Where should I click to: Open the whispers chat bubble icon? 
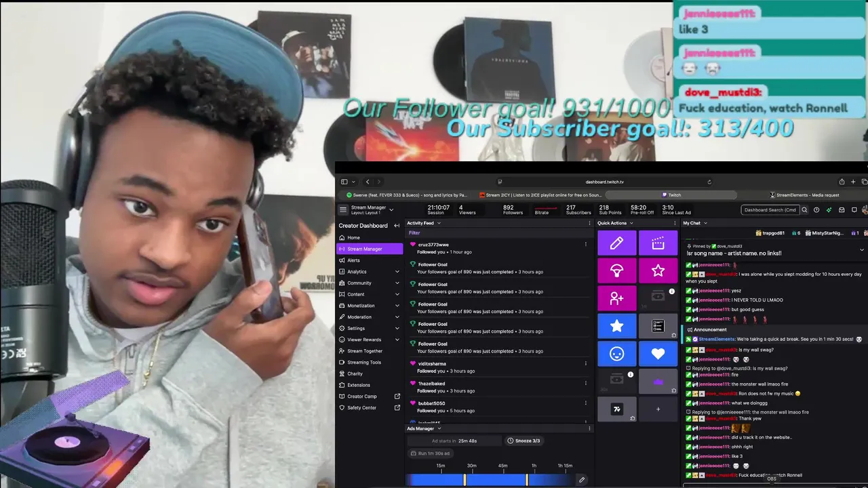coord(854,210)
